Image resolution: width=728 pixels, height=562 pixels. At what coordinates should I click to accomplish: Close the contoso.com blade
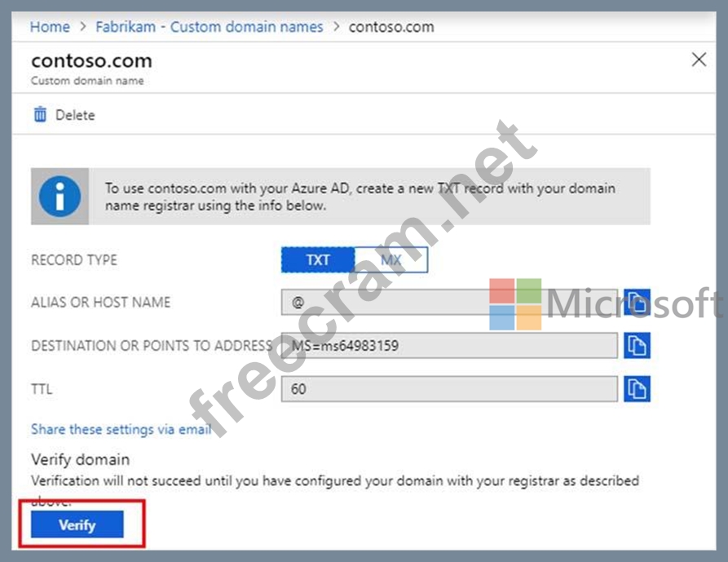point(699,60)
